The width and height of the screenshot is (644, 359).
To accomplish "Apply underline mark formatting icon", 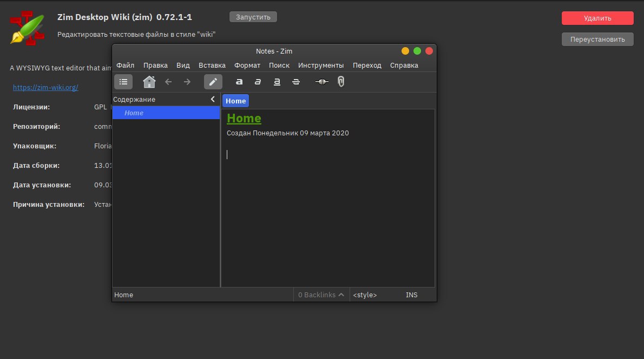I will [277, 82].
